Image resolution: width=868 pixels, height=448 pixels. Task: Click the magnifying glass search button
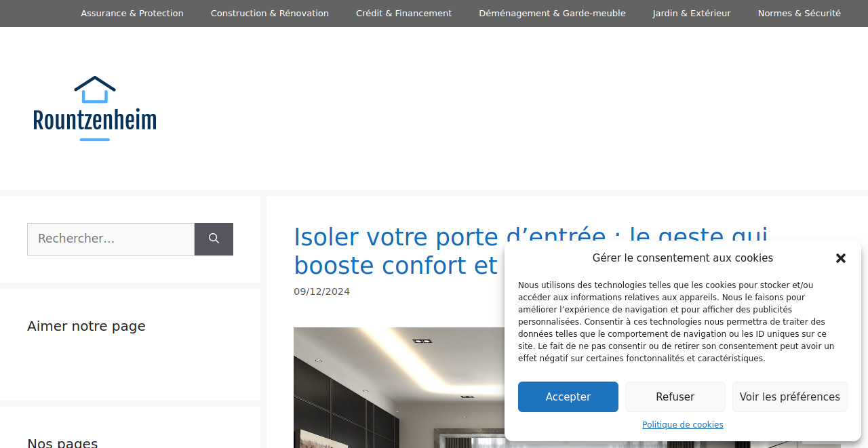click(x=214, y=239)
